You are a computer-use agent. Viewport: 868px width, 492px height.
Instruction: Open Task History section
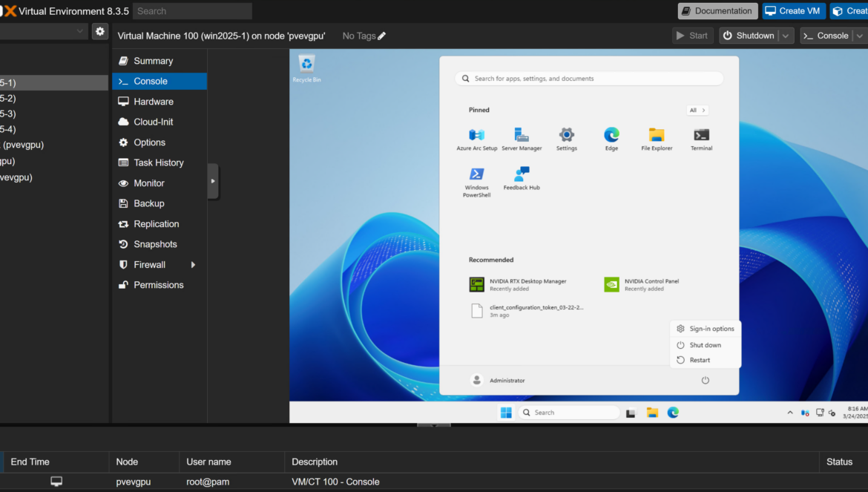[x=160, y=163]
